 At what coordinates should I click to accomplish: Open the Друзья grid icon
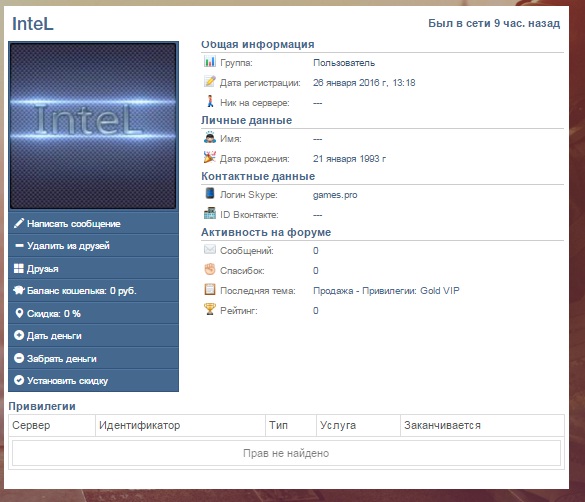19,269
